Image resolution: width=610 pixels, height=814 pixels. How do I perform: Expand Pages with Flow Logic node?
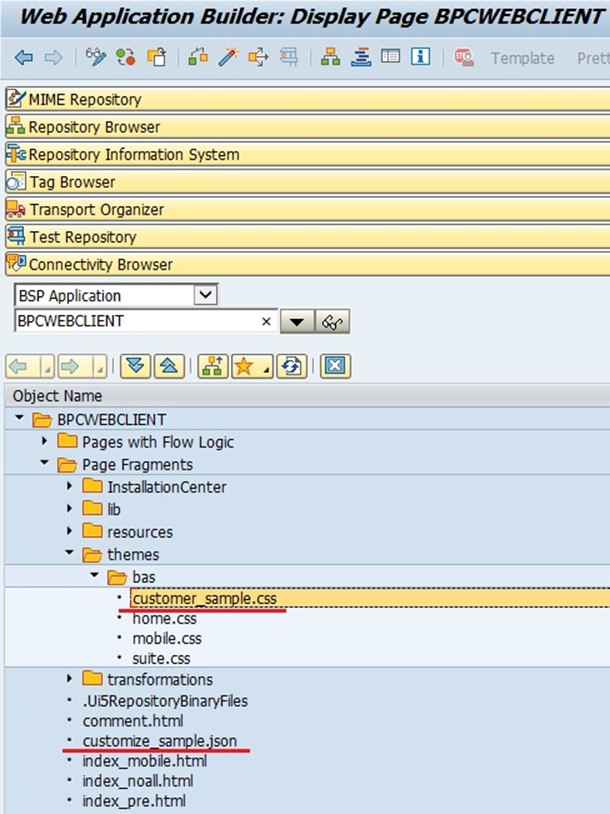click(45, 441)
